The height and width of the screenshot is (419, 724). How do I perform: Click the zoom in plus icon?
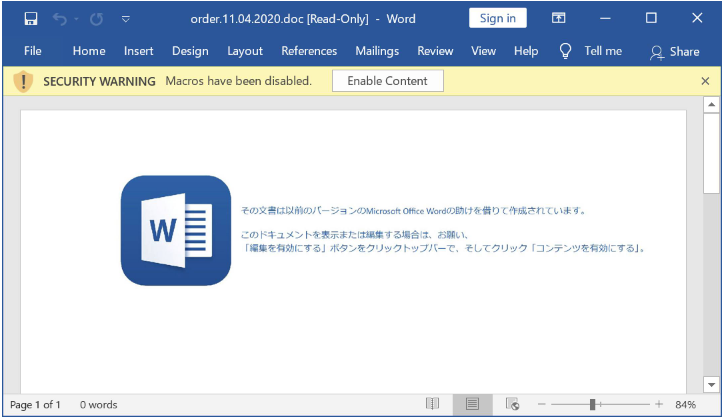[659, 405]
